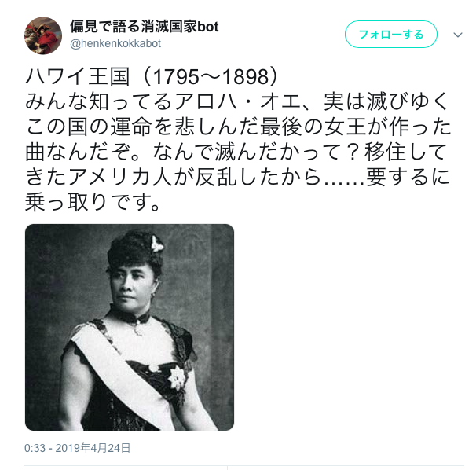Click the star medal on the sash
The image size is (476, 470).
(177, 377)
